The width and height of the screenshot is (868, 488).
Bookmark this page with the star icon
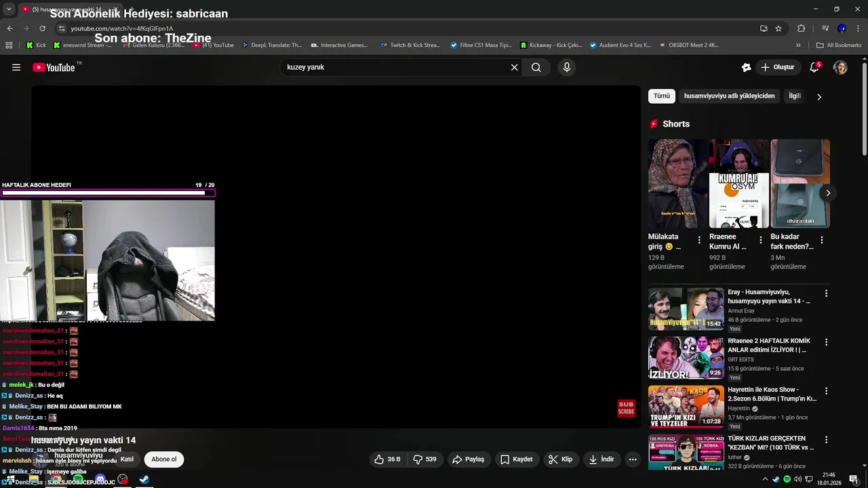point(778,28)
